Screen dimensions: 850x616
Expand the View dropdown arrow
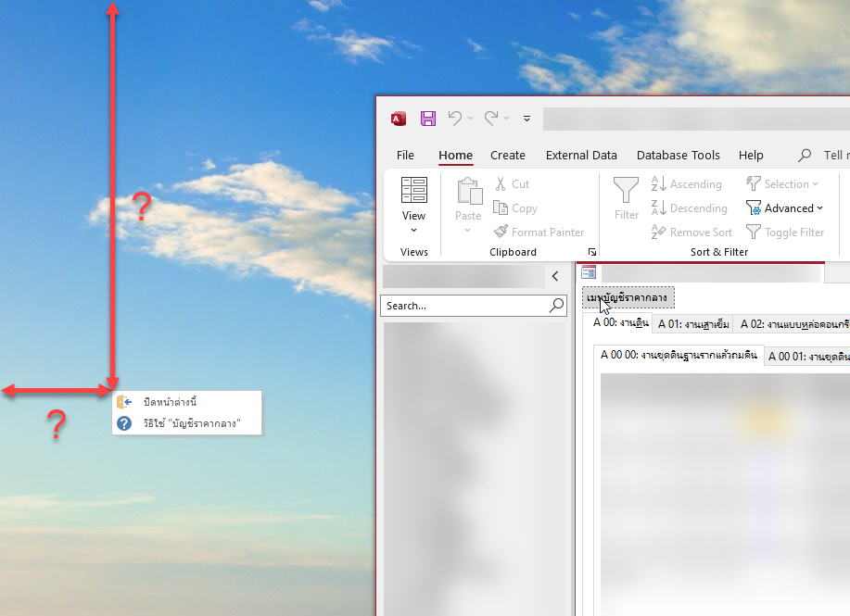click(x=414, y=231)
